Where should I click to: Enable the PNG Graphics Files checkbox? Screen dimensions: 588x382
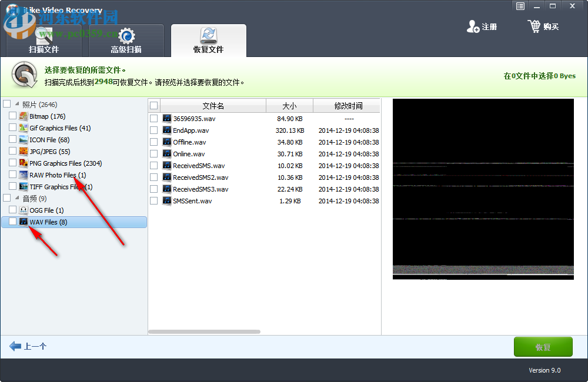coord(12,163)
